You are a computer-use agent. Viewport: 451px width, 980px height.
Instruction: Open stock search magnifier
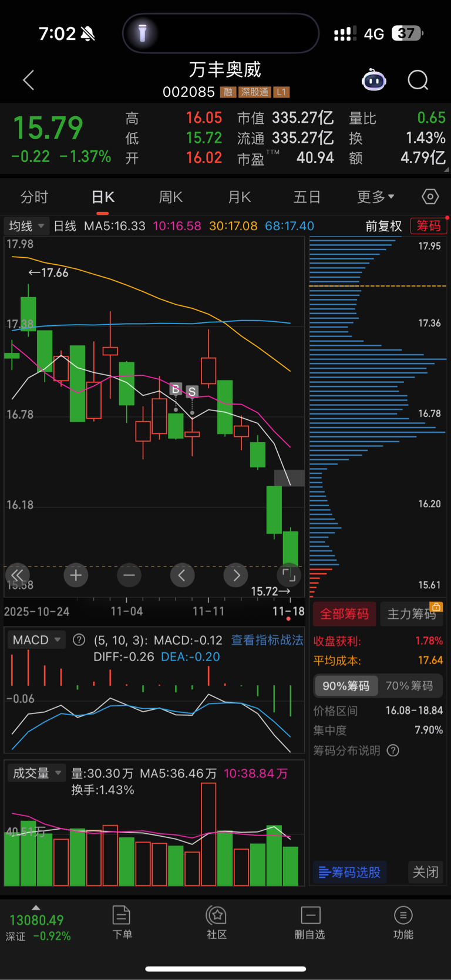pyautogui.click(x=418, y=80)
